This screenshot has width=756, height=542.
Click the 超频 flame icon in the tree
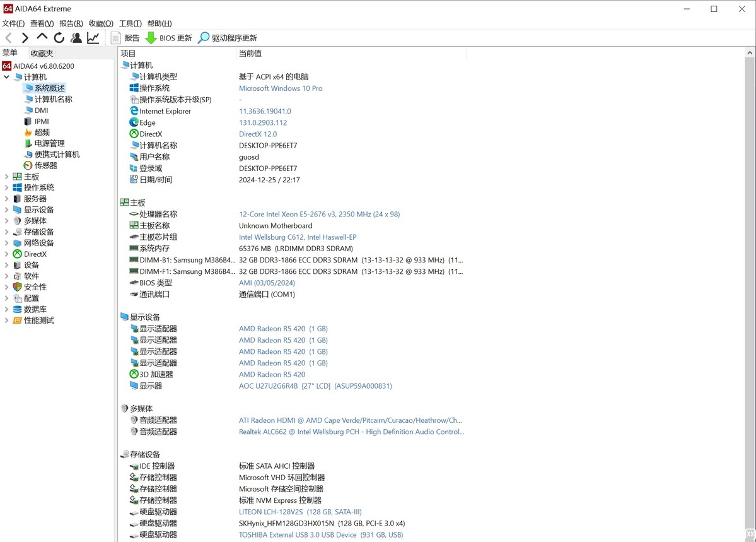click(28, 133)
